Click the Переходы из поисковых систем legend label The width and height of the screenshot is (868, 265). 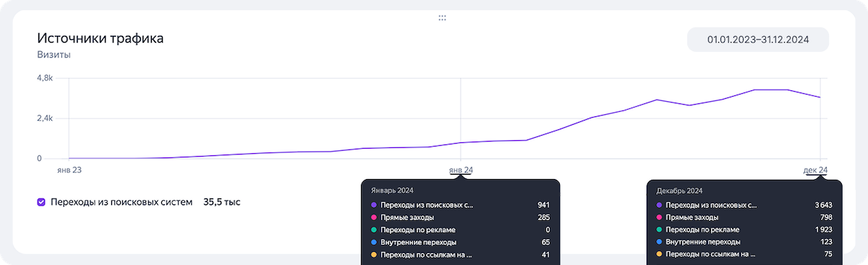click(122, 202)
